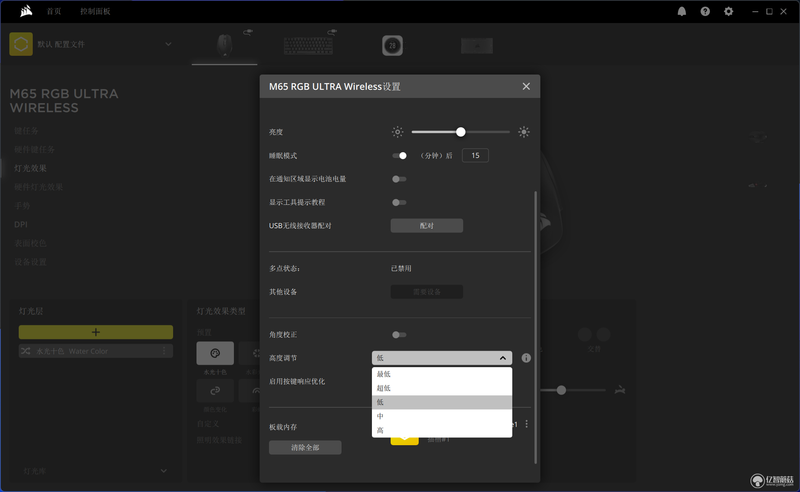Open the onboard memory three-dot menu
This screenshot has width=800, height=492.
pos(527,424)
